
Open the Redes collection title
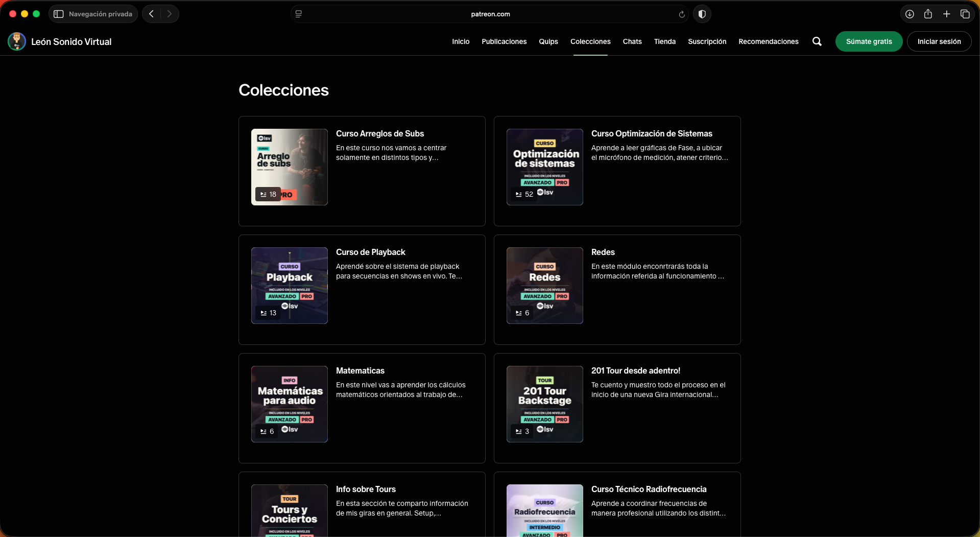click(x=603, y=252)
